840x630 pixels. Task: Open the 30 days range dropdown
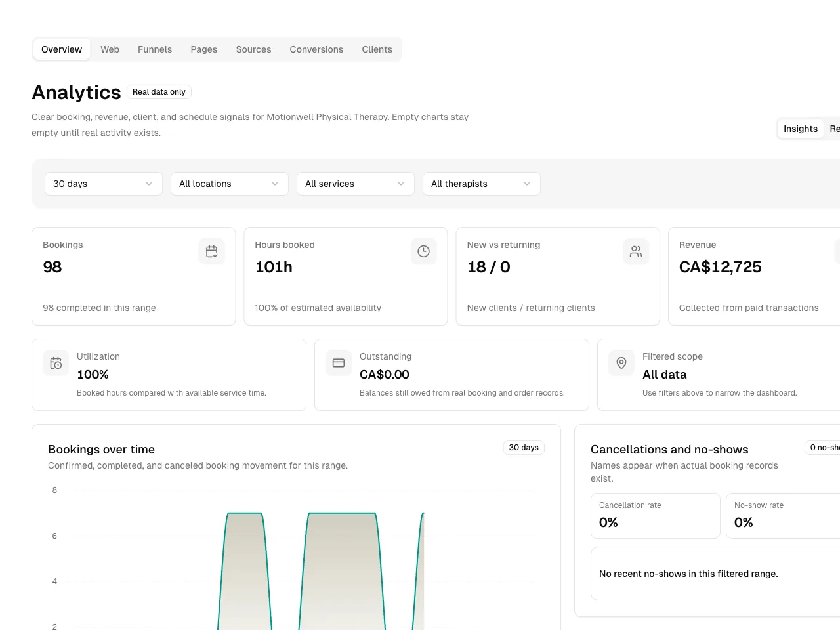pyautogui.click(x=104, y=184)
